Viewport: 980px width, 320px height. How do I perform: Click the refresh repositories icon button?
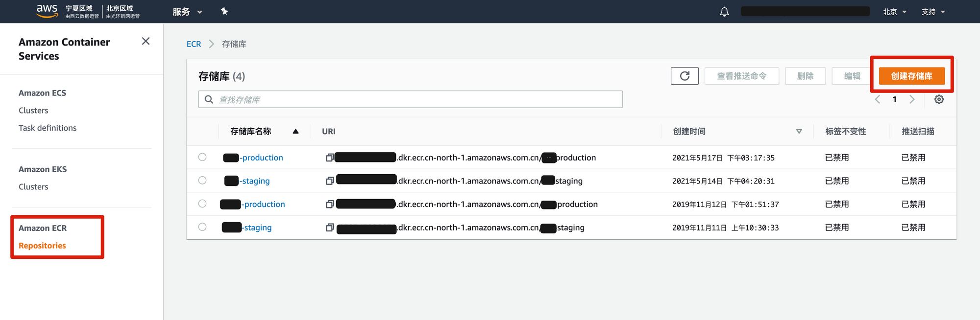[684, 76]
